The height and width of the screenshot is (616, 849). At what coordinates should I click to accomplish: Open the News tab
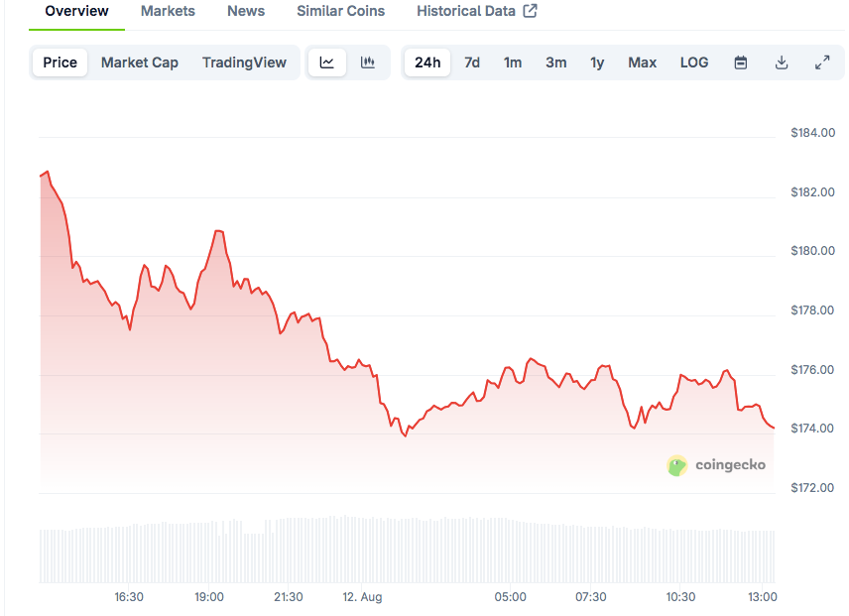coord(246,11)
